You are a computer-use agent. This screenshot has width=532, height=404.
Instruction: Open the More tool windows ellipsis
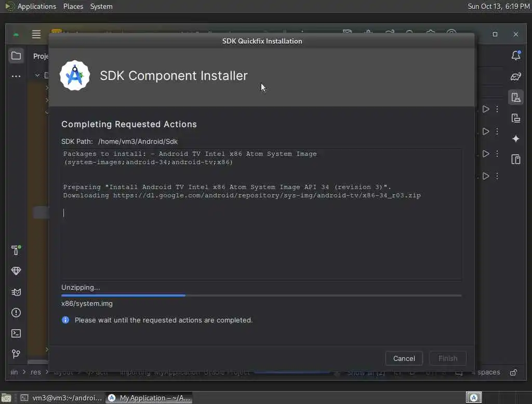pyautogui.click(x=16, y=76)
